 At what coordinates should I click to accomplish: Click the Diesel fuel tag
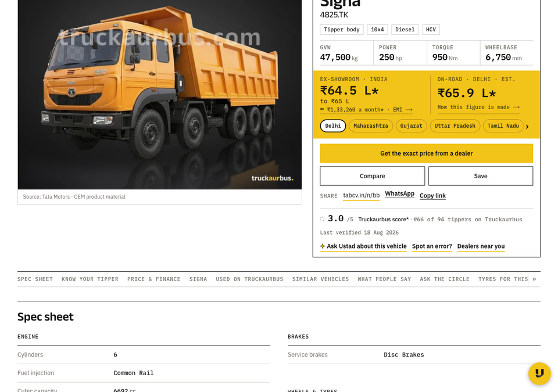tap(405, 30)
